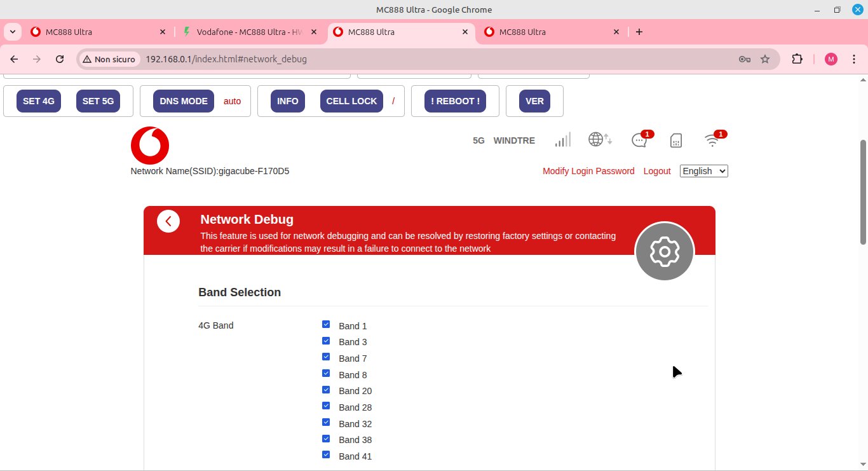This screenshot has width=868, height=471.
Task: Click the back arrow in Network Debug header
Action: pos(168,221)
